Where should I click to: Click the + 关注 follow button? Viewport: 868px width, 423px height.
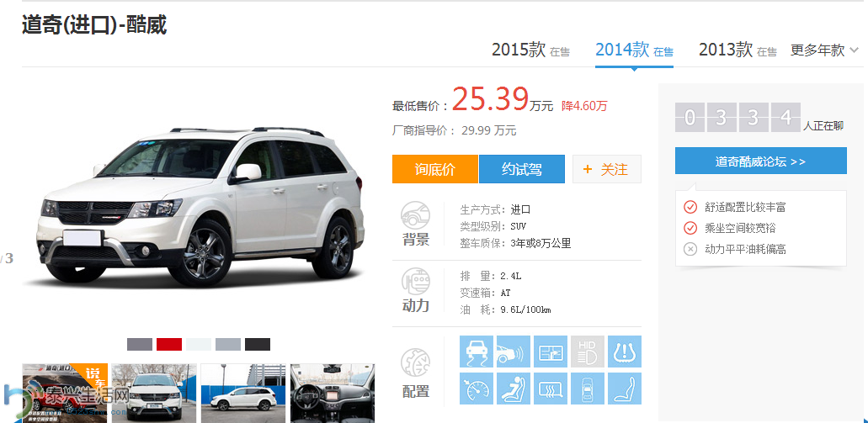pyautogui.click(x=606, y=169)
